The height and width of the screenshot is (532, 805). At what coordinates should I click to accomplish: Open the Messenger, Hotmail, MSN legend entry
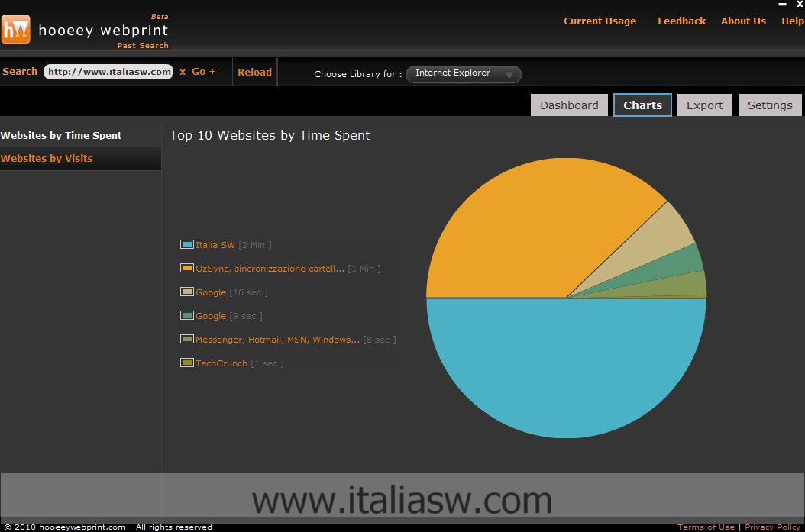point(277,340)
